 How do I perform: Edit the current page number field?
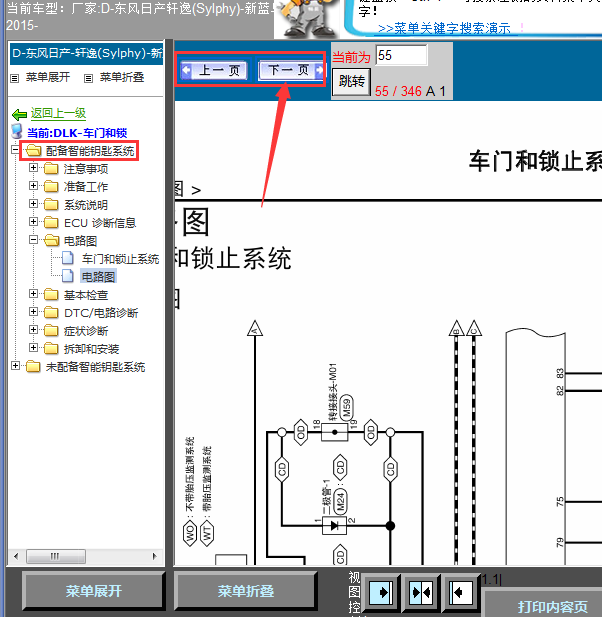pos(401,55)
